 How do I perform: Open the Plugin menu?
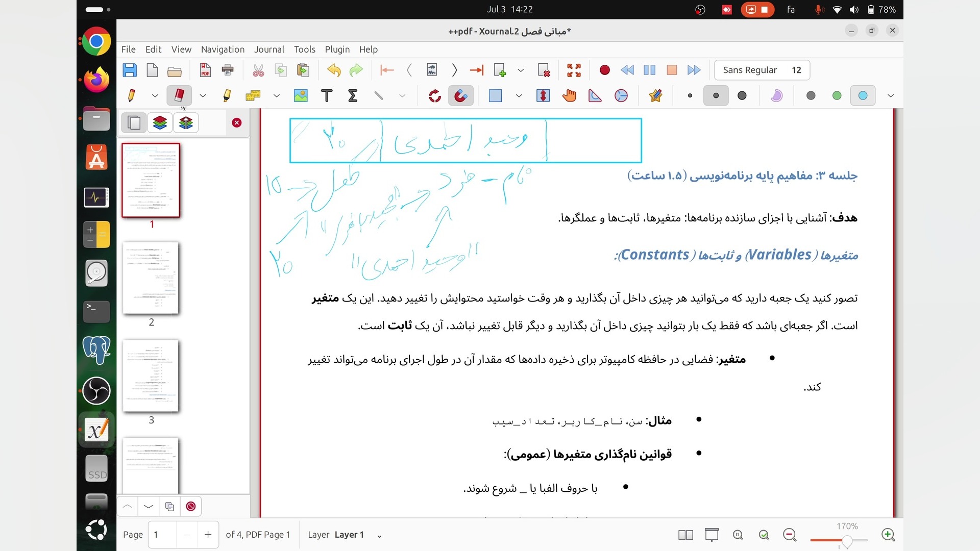[x=337, y=49]
